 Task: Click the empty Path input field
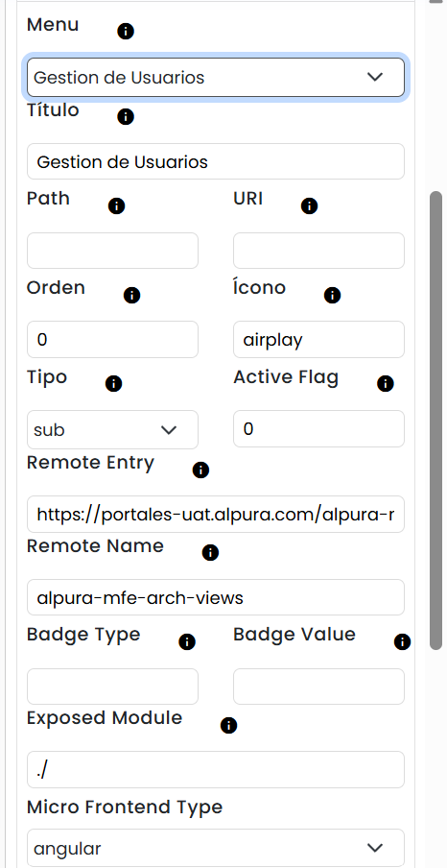pos(112,251)
